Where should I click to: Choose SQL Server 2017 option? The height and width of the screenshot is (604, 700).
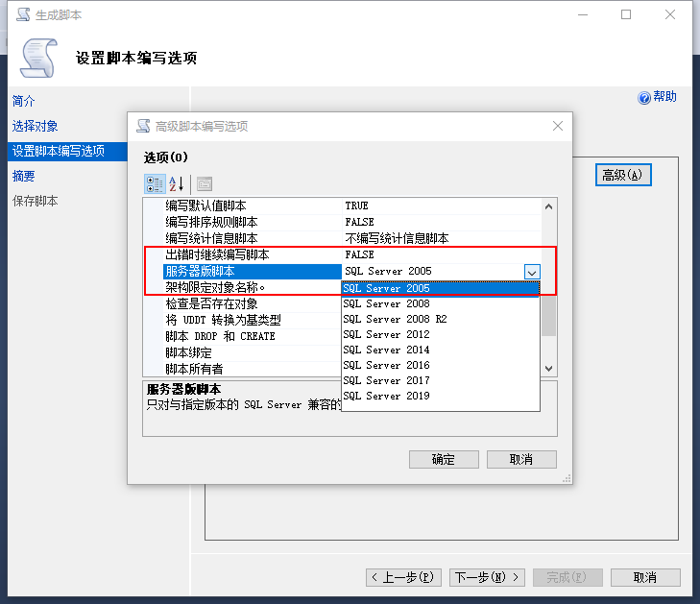click(440, 380)
